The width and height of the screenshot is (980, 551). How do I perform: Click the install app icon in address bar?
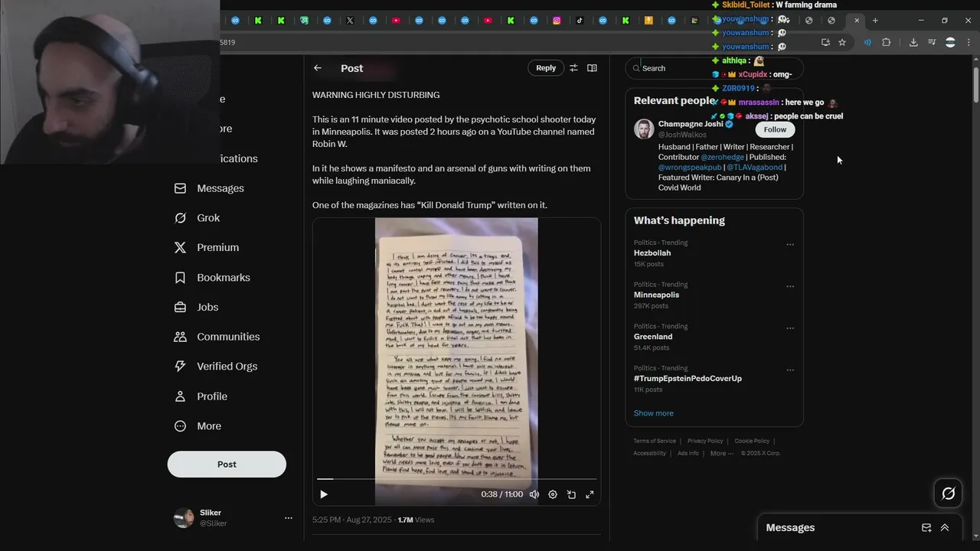[825, 42]
